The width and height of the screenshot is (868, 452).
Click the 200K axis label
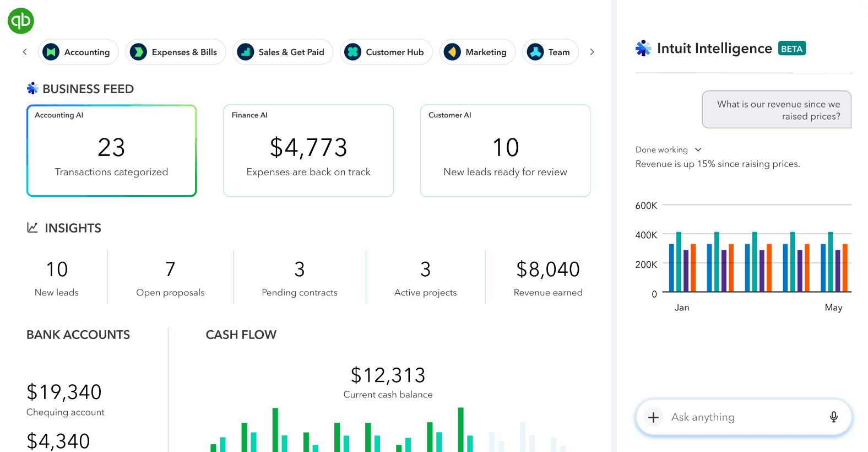click(646, 265)
